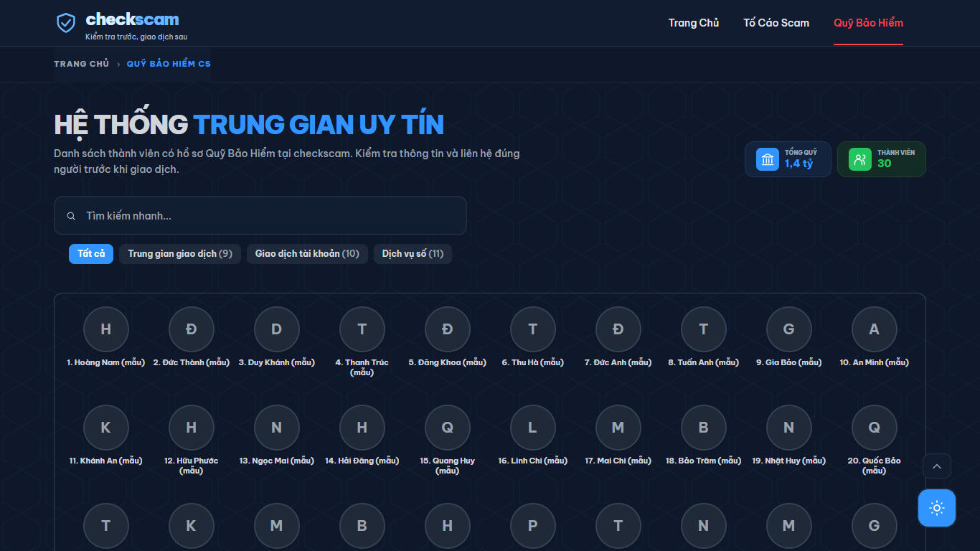The width and height of the screenshot is (980, 551).
Task: Open avatar of Quang Huy (mẫu)
Action: point(447,428)
